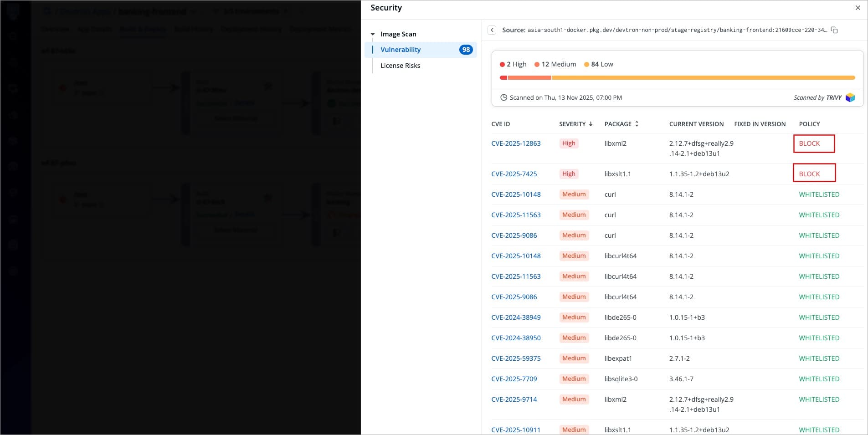Open the License Risks section
This screenshot has width=868, height=435.
tap(400, 66)
